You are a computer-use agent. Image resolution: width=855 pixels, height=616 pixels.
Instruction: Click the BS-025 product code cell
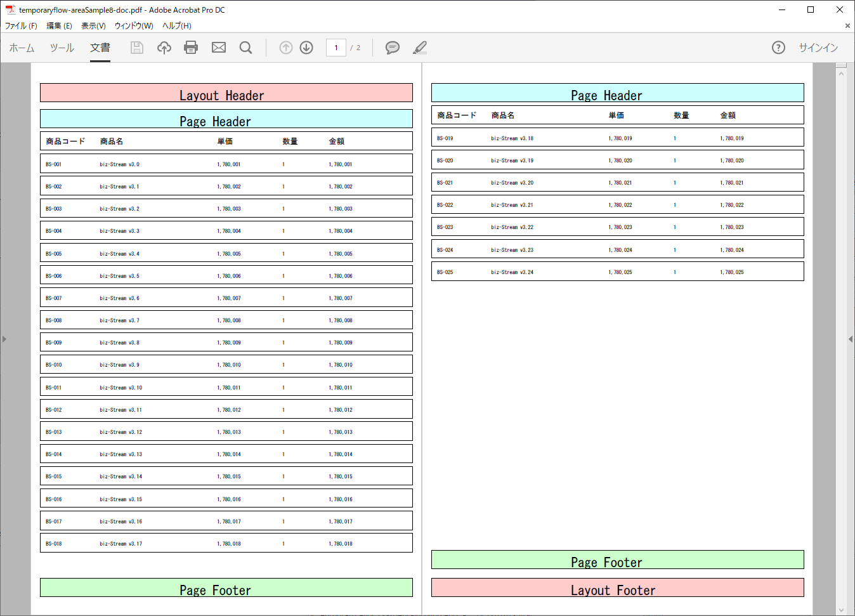(x=445, y=272)
